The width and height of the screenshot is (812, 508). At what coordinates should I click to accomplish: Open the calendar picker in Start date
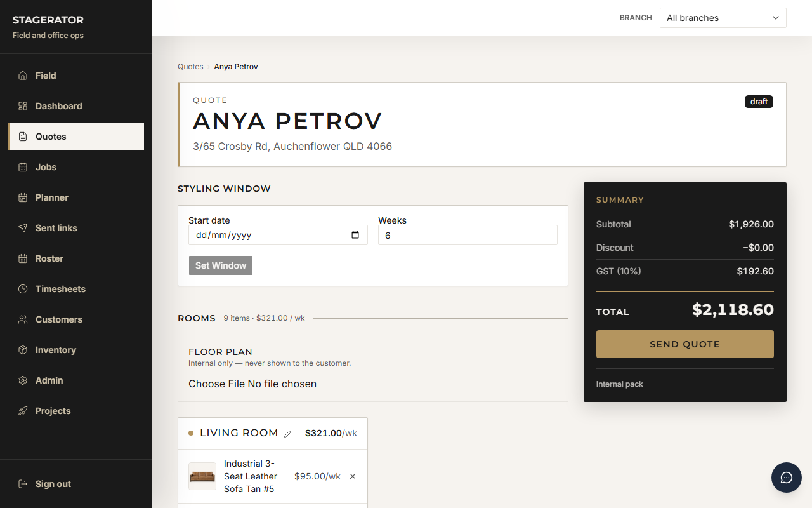pyautogui.click(x=355, y=235)
